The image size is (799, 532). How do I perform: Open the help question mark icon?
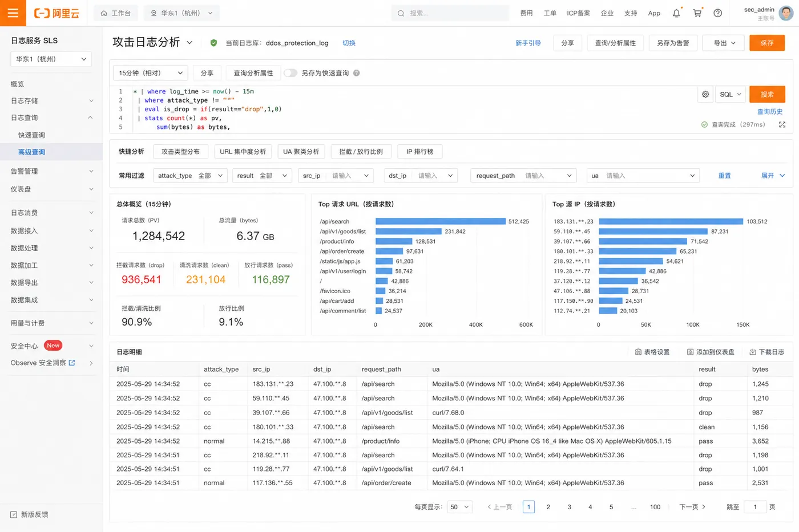pyautogui.click(x=718, y=13)
